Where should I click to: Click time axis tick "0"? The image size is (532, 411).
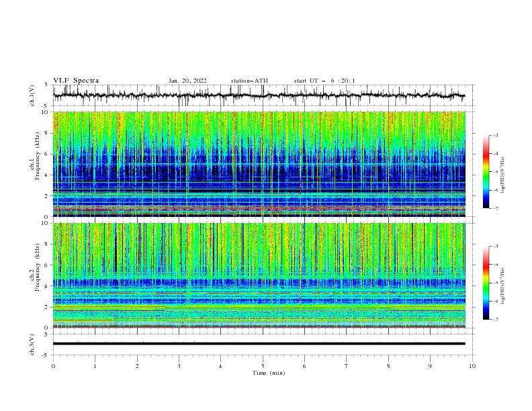(x=53, y=366)
